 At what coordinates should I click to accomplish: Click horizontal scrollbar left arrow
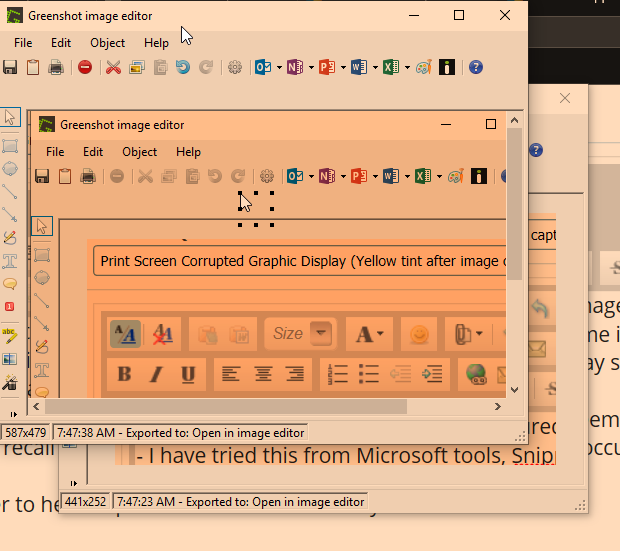[36, 407]
